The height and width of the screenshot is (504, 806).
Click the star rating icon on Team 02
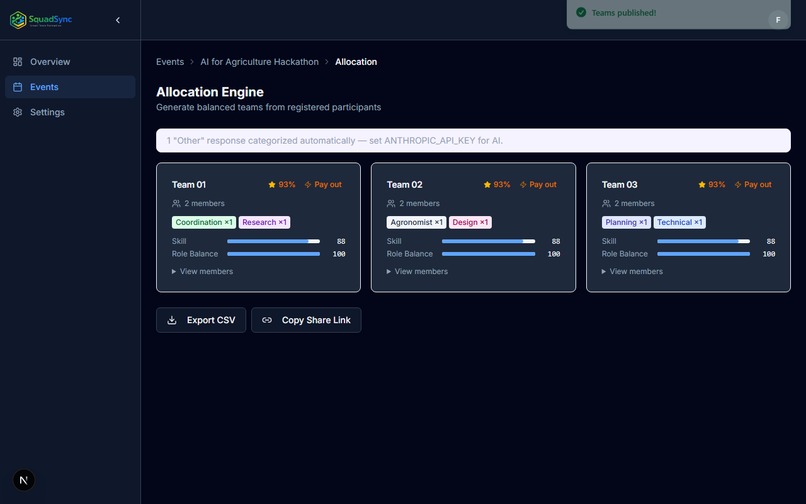coord(487,185)
